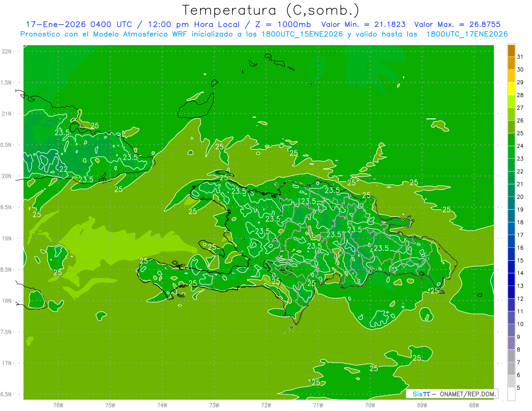The image size is (532, 411).
Task: Click the "31" label on the color scale
Action: pos(520,57)
